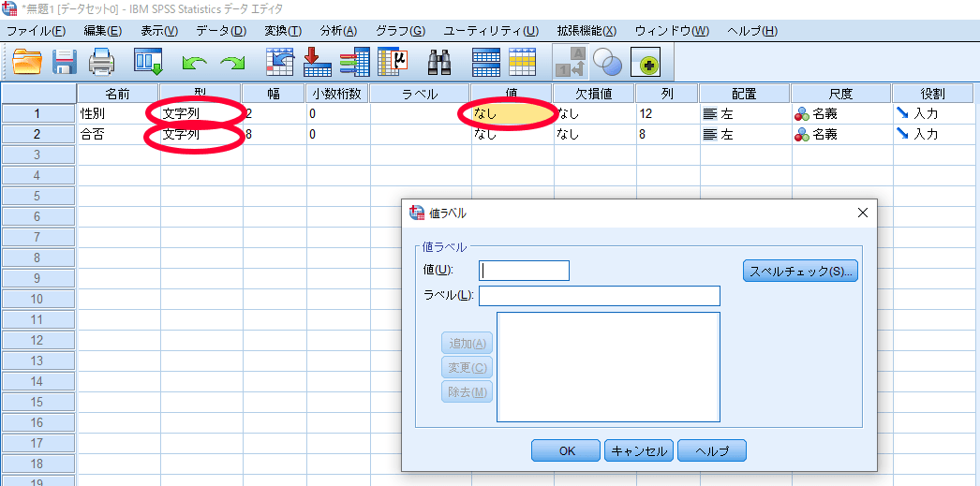Open the 分析(A) menu
The height and width of the screenshot is (486, 980).
338,31
